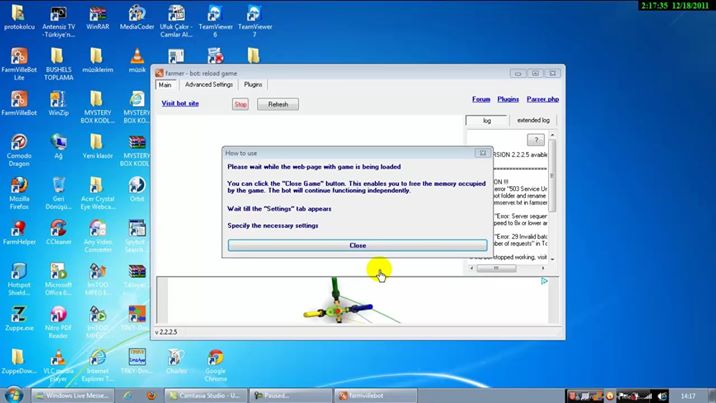The height and width of the screenshot is (403, 716).
Task: Open the Yeni klasör folder
Action: pyautogui.click(x=97, y=147)
